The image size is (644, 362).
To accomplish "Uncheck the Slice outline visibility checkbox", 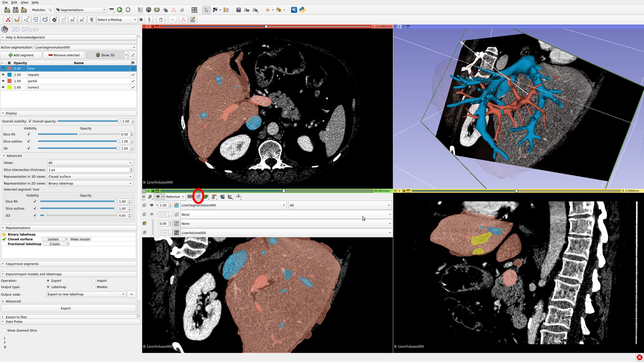I will (29, 141).
